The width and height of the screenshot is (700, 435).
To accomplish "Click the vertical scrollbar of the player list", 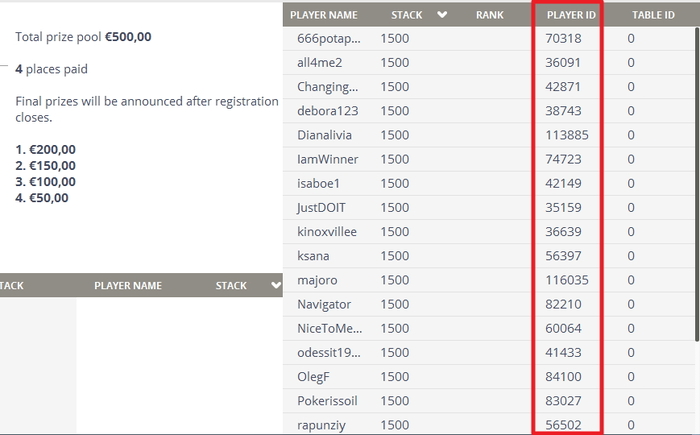I will pos(697,184).
